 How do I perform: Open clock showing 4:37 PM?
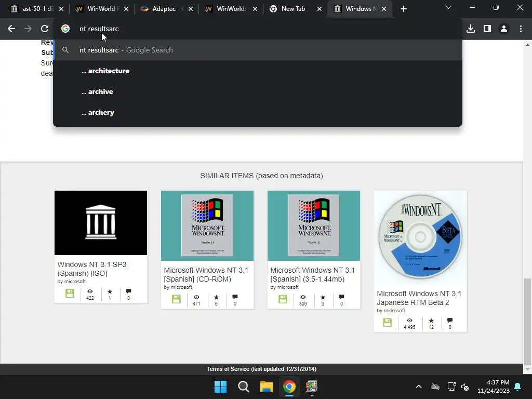(494, 387)
